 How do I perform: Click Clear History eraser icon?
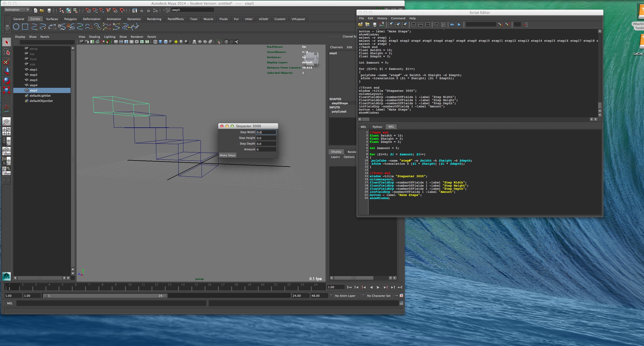tap(390, 24)
